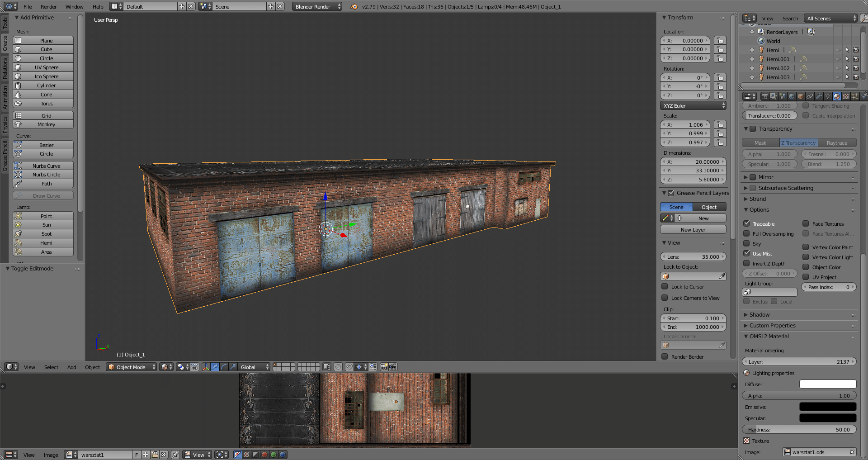
Task: Open the World properties globe icon
Action: coord(791,96)
